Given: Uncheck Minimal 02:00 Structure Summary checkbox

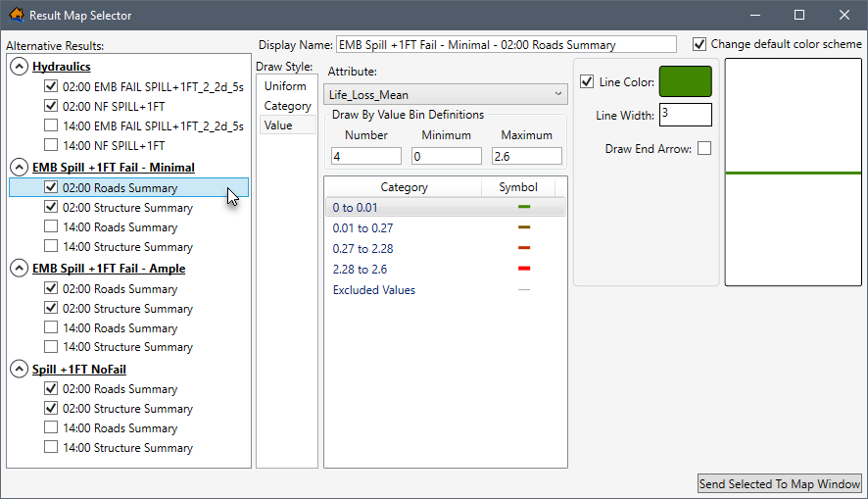Looking at the screenshot, I should [x=50, y=207].
